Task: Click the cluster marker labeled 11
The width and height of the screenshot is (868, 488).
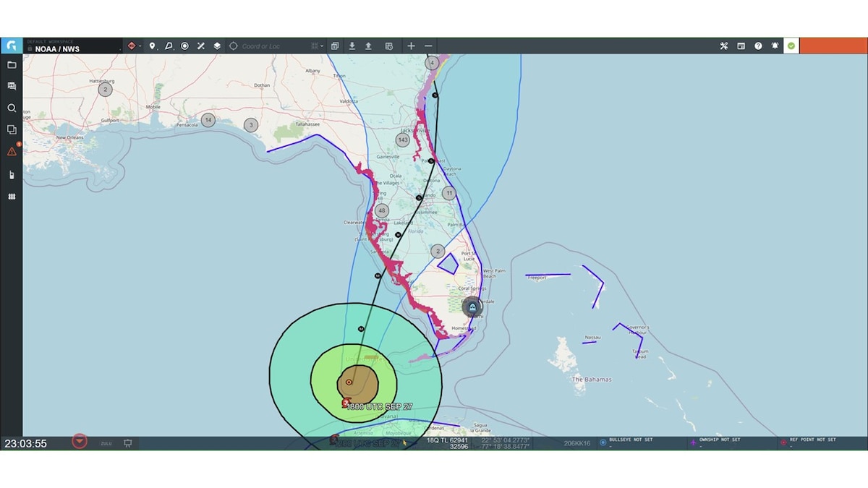Action: point(449,193)
